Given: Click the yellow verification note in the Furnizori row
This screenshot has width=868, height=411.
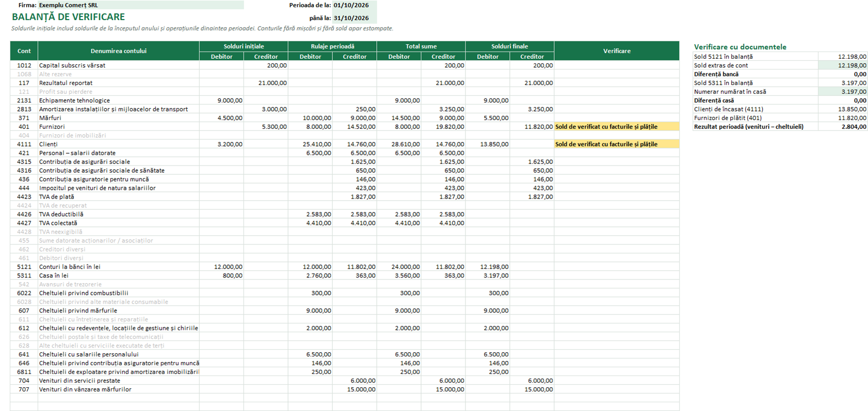Looking at the screenshot, I should tap(617, 127).
